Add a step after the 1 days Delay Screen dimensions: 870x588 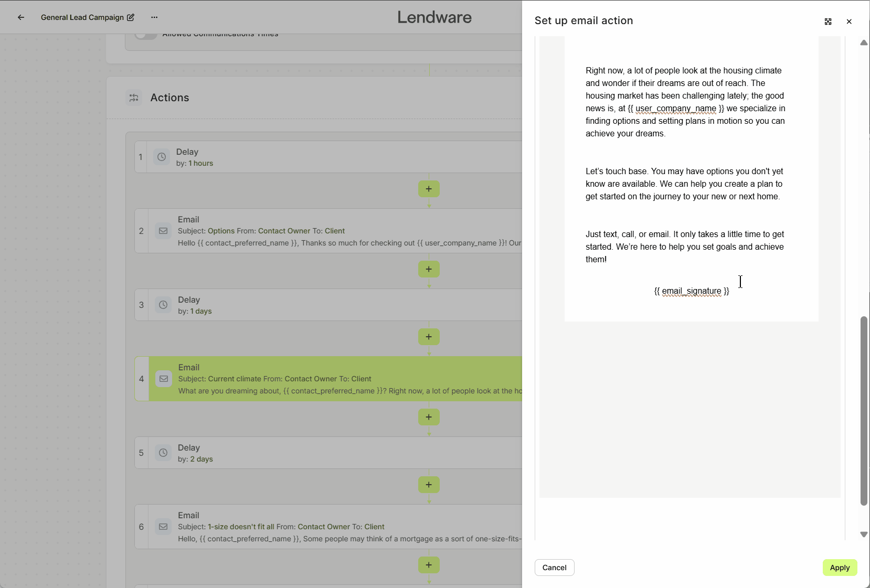pyautogui.click(x=429, y=337)
